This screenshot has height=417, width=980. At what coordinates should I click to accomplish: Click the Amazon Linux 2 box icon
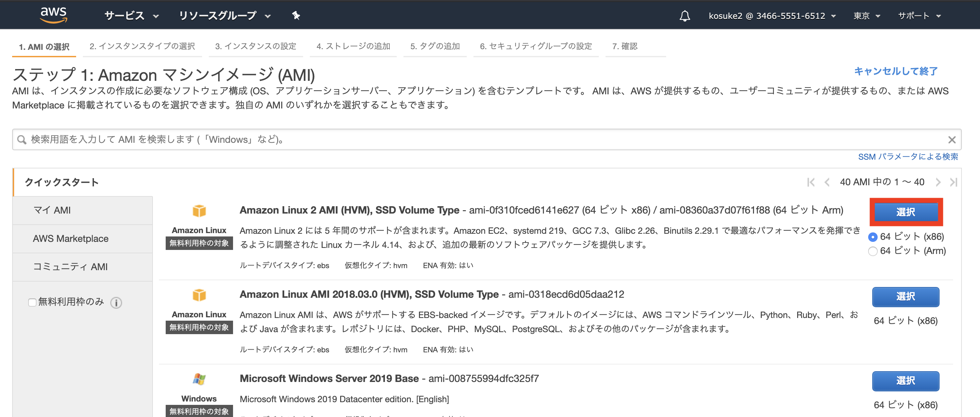tap(199, 211)
